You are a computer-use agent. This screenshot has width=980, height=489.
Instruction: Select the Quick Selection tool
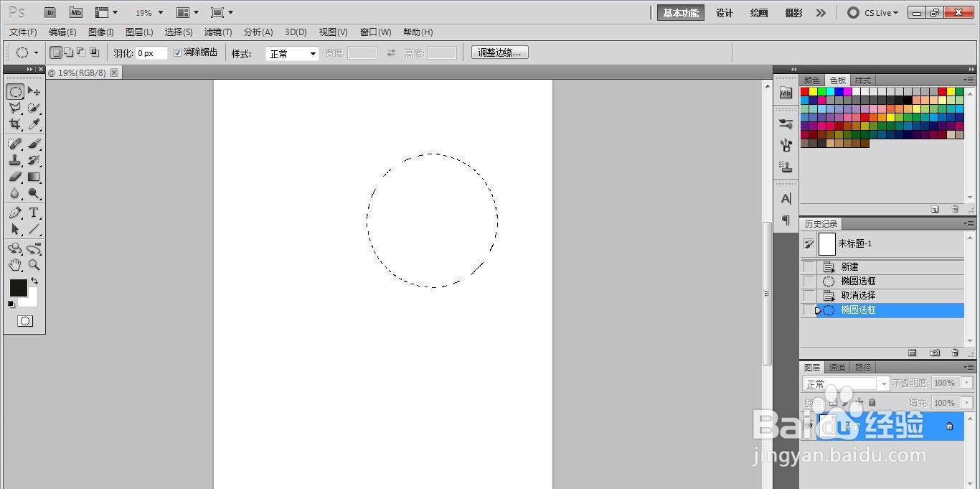(x=34, y=108)
